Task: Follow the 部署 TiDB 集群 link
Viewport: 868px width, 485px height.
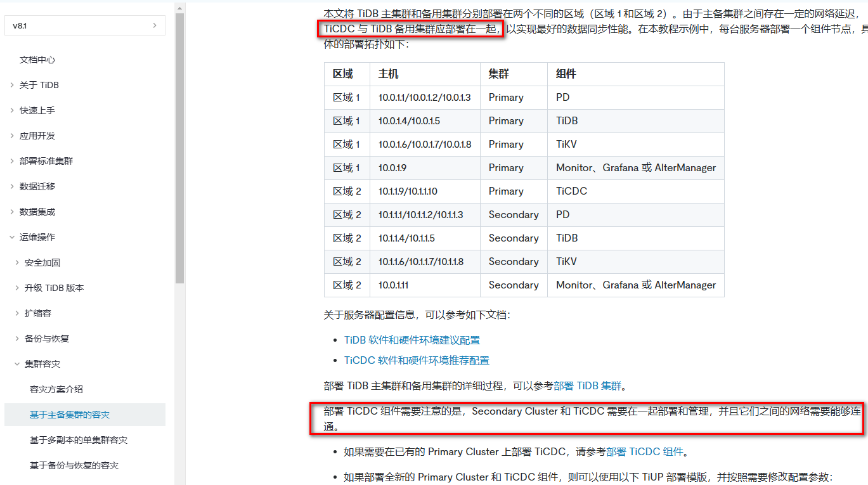Action: (588, 385)
